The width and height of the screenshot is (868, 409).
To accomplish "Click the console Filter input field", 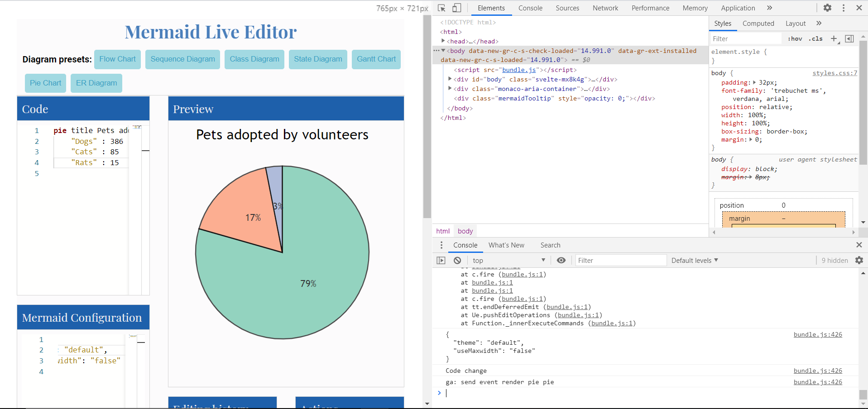I will tap(620, 260).
